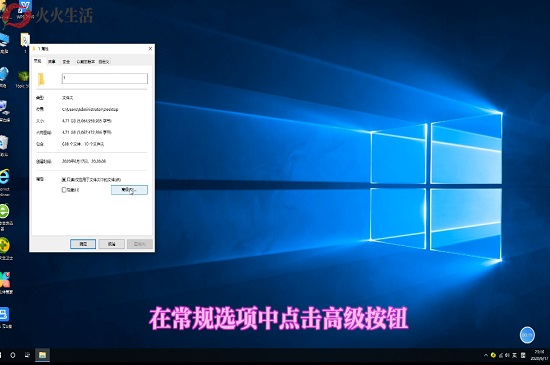Open File Explorer from the taskbar

pos(42,355)
